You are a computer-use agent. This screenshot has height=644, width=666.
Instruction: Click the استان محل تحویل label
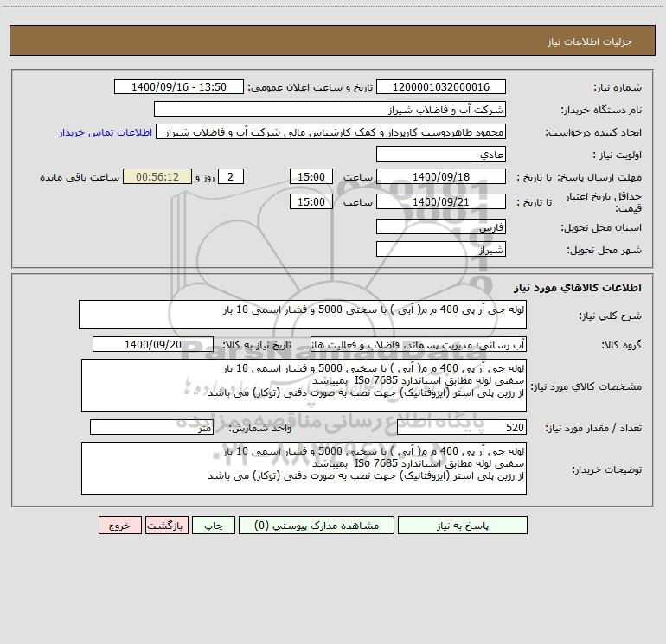(x=601, y=227)
